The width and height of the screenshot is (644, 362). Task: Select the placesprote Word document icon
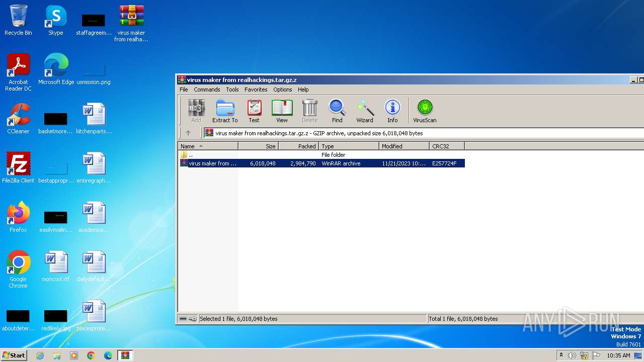click(94, 316)
